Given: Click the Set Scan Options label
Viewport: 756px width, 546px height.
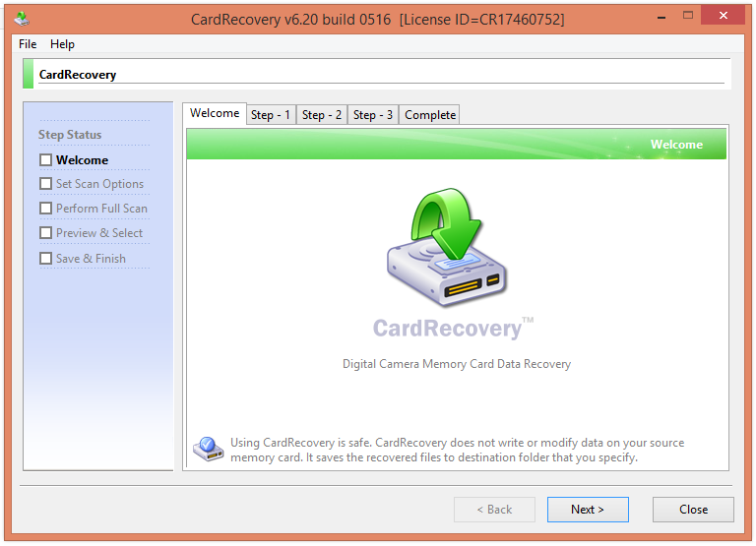Looking at the screenshot, I should click(99, 184).
